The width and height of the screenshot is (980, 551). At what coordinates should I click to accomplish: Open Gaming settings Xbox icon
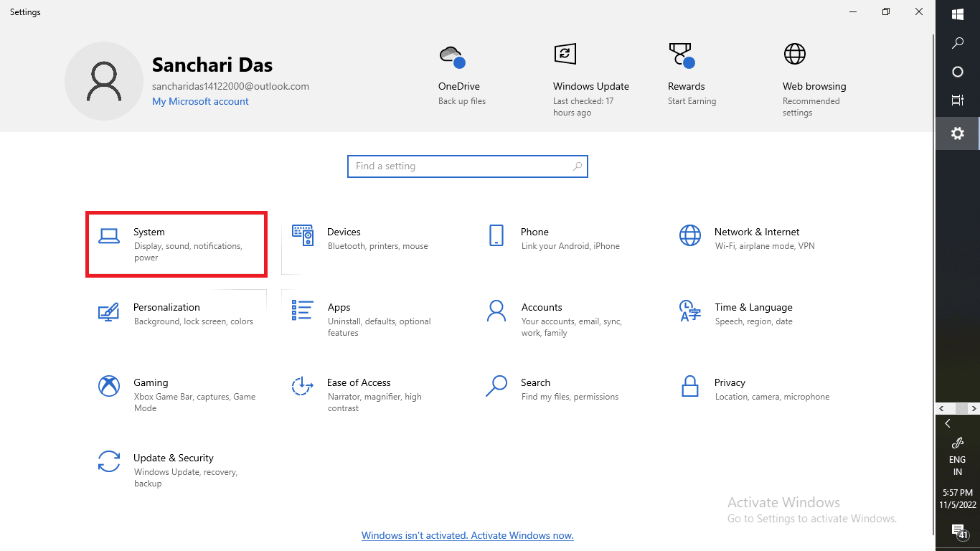coord(109,386)
